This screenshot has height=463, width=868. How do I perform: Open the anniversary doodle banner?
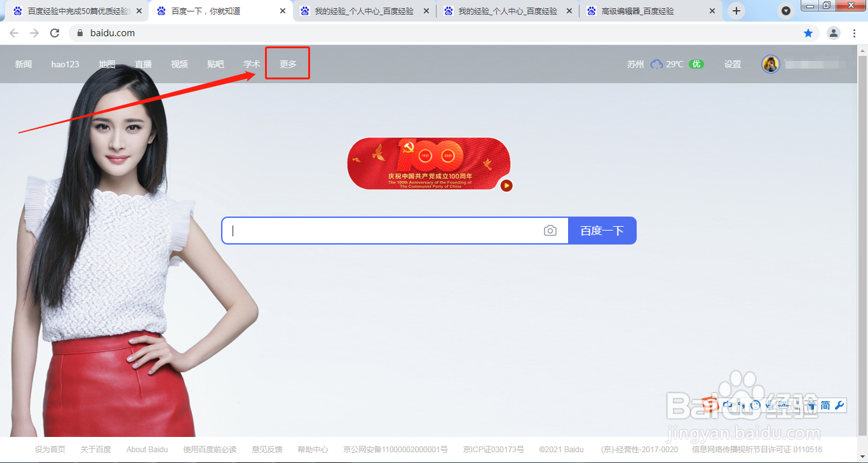(429, 163)
